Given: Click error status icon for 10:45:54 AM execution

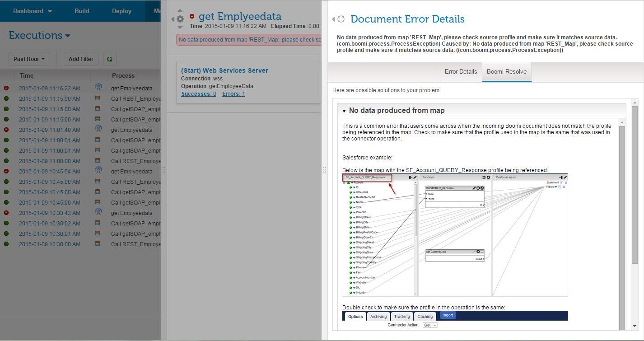Looking at the screenshot, I should pos(6,171).
